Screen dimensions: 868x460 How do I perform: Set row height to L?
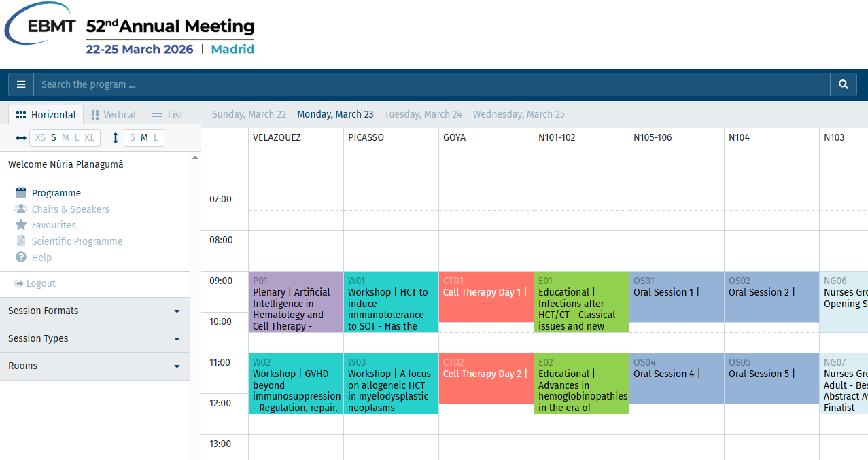(156, 138)
